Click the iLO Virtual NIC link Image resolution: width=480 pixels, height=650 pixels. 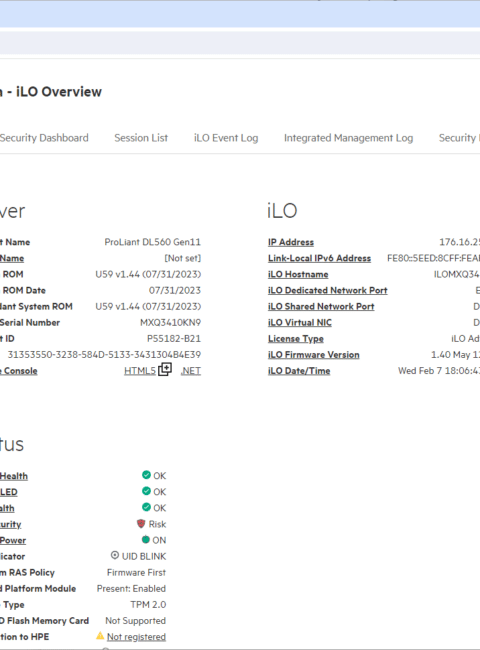pyautogui.click(x=300, y=323)
